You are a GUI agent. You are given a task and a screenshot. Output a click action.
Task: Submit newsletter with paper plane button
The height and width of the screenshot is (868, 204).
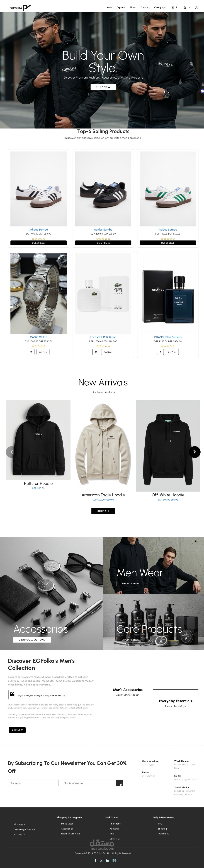[119, 783]
